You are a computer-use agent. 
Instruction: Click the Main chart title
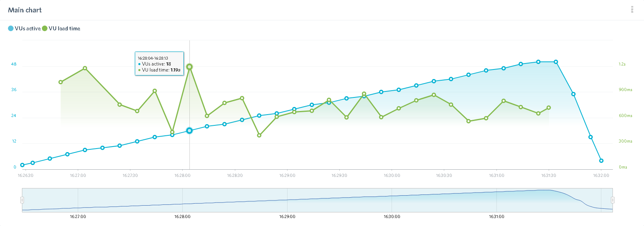pos(25,10)
